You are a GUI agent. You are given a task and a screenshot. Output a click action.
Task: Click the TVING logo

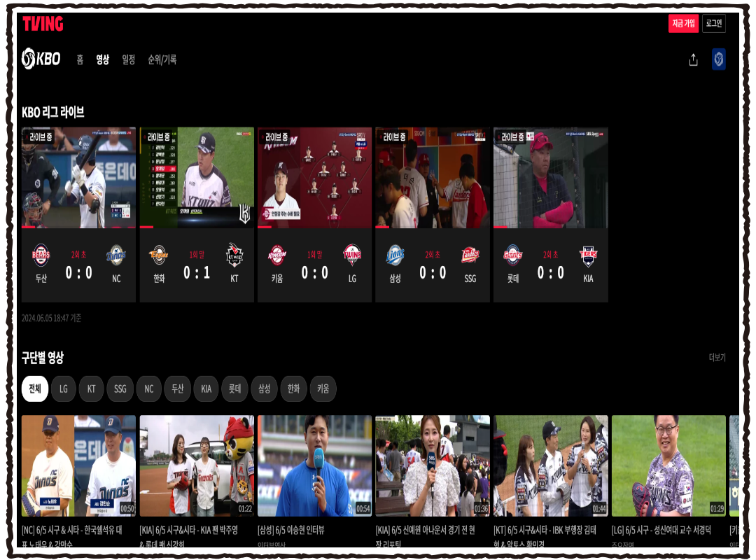pyautogui.click(x=43, y=24)
